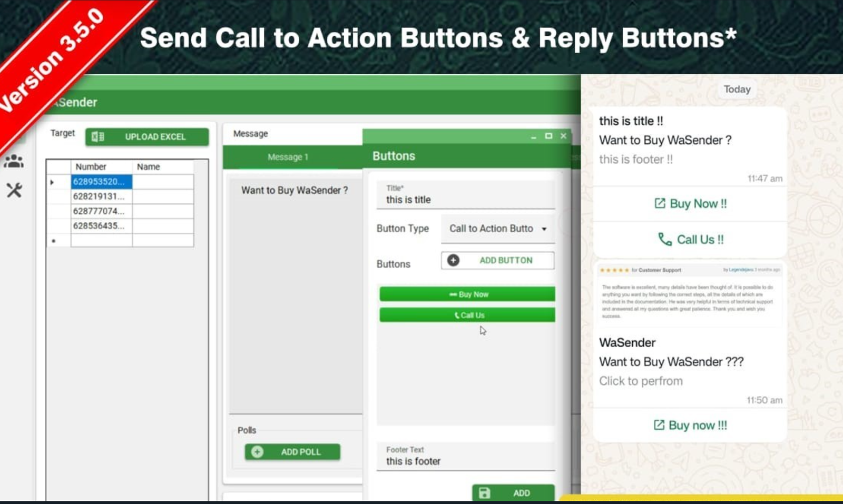This screenshot has width=843, height=504.
Task: Click the ADD POLL button
Action: coord(292,452)
